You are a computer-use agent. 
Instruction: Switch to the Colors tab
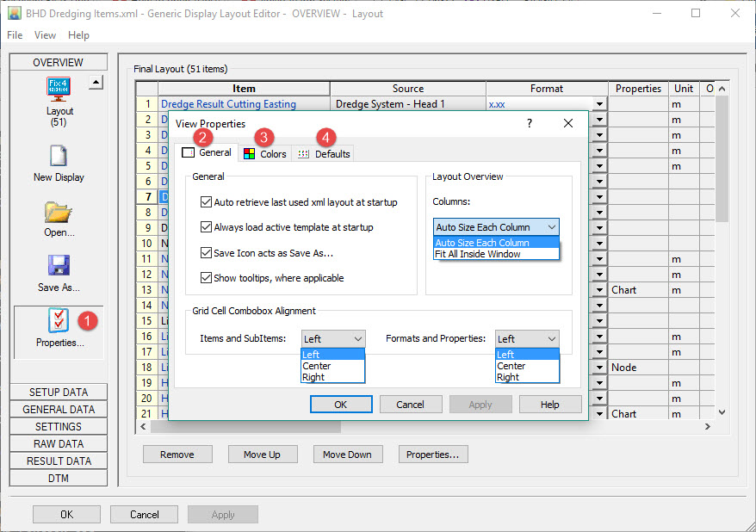click(265, 154)
